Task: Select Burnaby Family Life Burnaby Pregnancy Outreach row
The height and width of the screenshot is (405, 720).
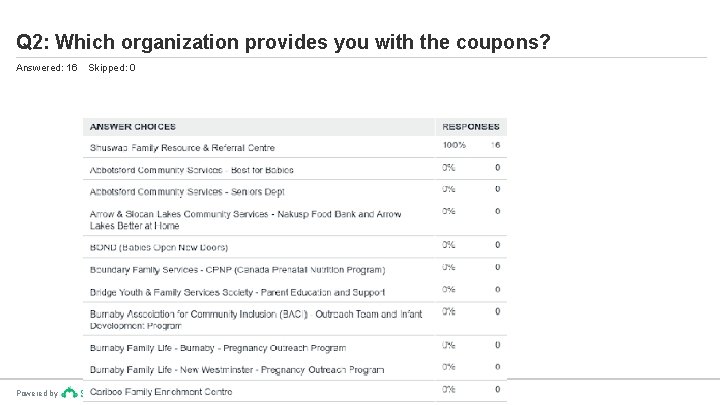Action: pos(217,348)
